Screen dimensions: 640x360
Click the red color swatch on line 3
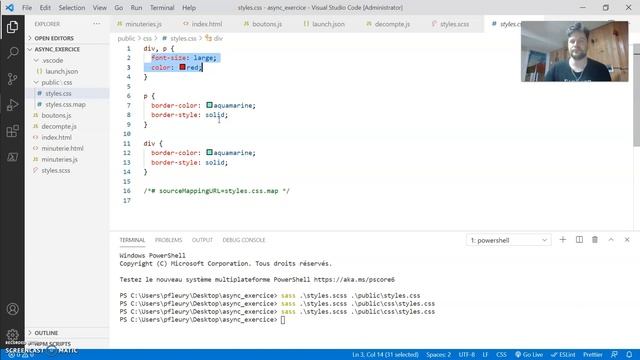[x=182, y=67]
